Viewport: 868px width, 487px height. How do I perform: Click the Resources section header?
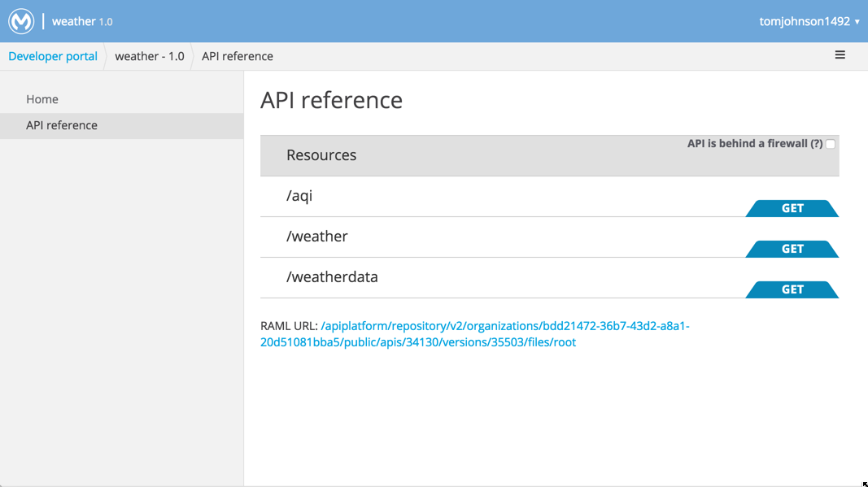(x=321, y=154)
